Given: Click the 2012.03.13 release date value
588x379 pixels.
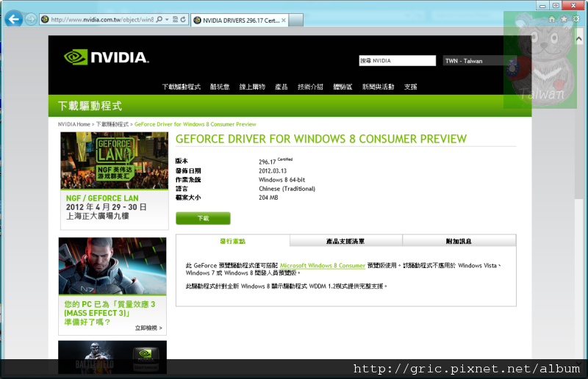Looking at the screenshot, I should [273, 171].
